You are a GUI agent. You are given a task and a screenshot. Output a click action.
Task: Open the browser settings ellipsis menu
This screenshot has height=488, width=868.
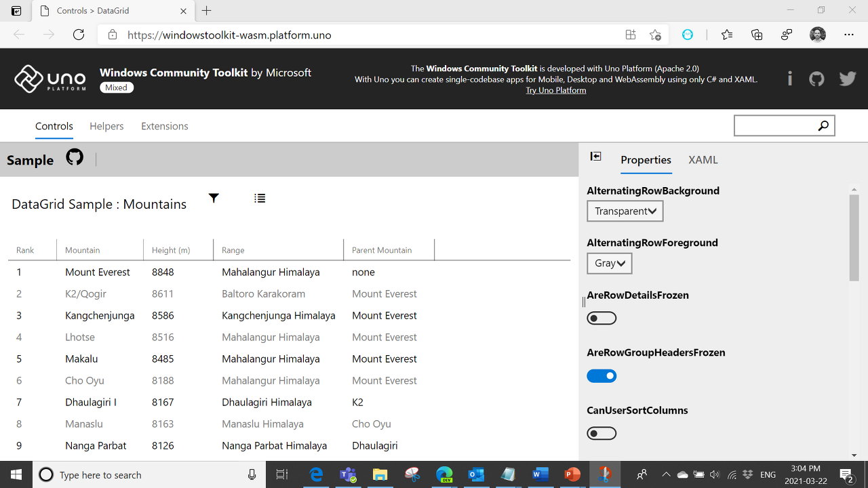(849, 35)
